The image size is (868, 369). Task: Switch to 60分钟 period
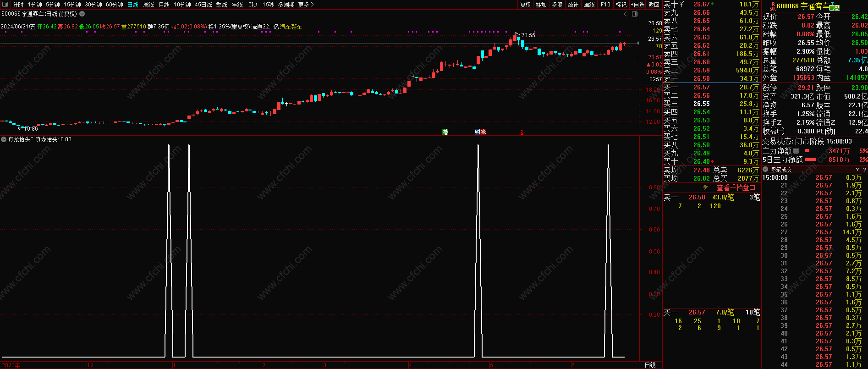pos(115,5)
